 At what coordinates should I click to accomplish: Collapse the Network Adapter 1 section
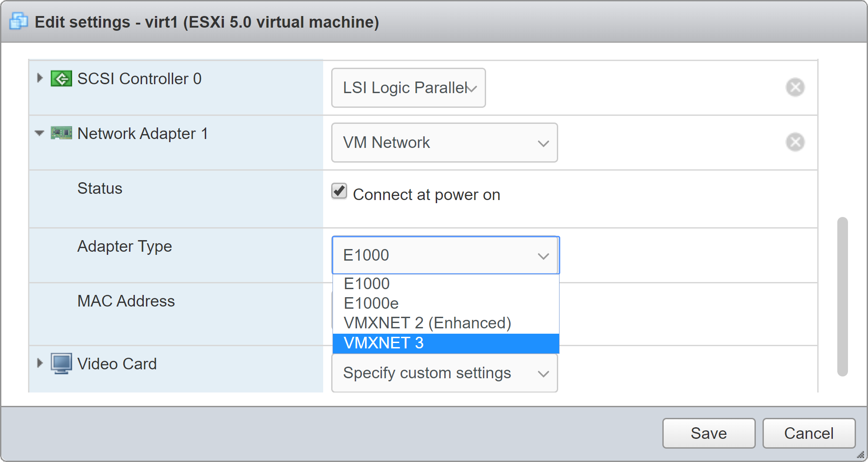[x=39, y=133]
